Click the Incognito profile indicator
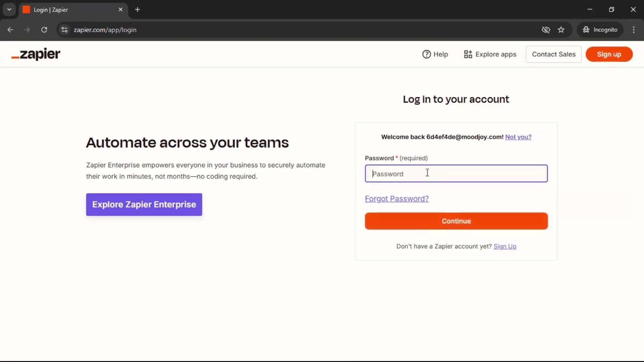This screenshot has width=644, height=362. click(x=600, y=30)
